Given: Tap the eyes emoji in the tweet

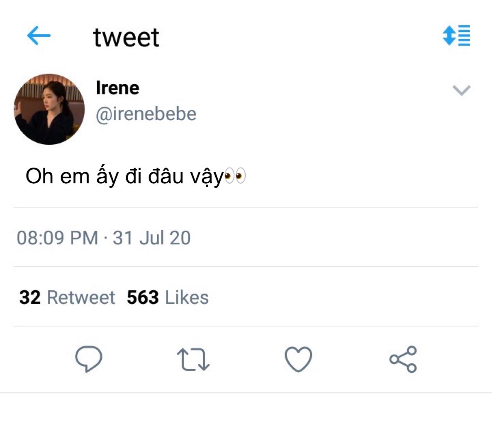Looking at the screenshot, I should tap(235, 176).
